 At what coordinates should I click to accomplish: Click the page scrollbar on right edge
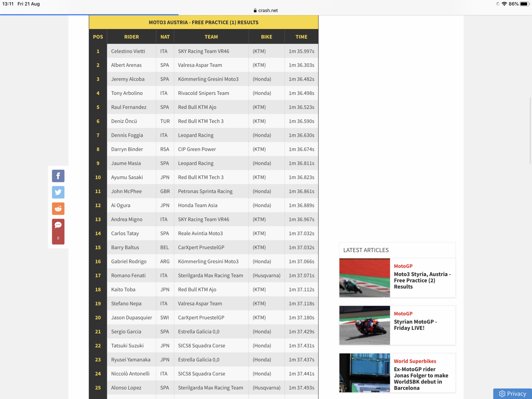point(530,131)
